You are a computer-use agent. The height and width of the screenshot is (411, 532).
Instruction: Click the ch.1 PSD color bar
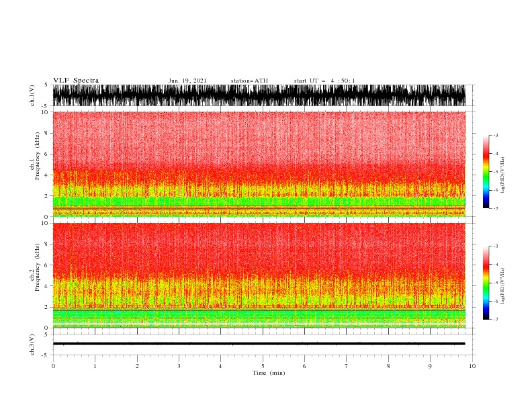pyautogui.click(x=486, y=172)
